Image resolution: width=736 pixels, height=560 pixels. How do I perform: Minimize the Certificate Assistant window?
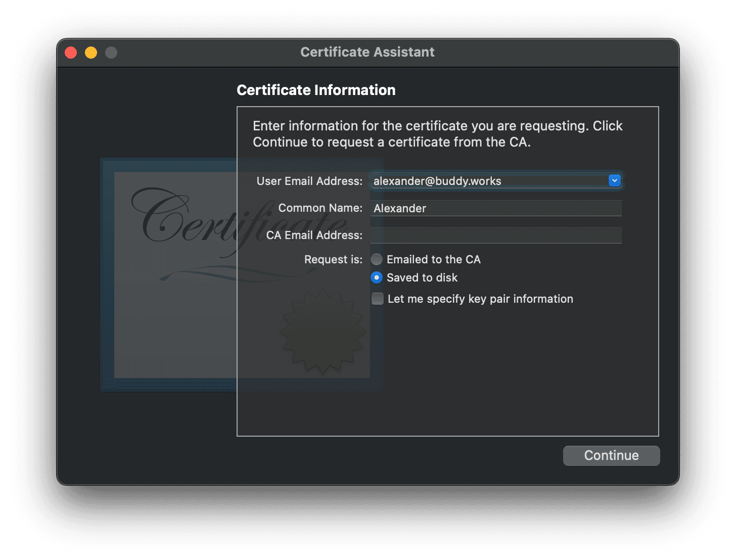(x=90, y=52)
